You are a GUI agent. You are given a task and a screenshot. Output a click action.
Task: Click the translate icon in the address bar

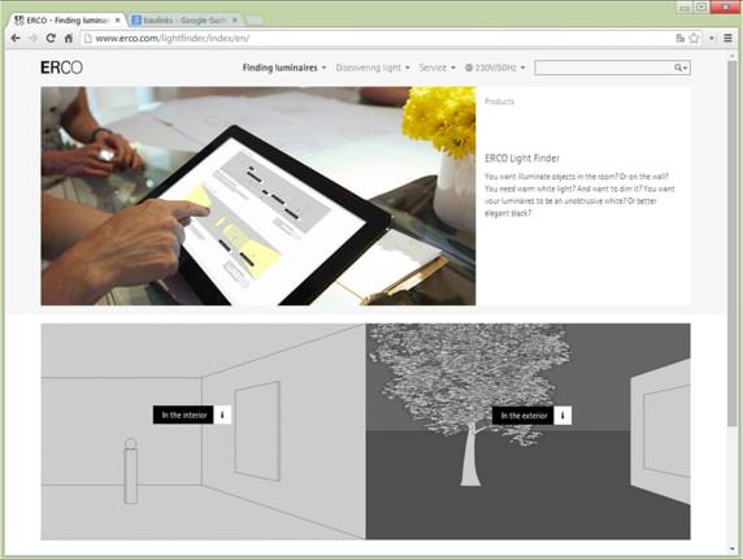[x=680, y=38]
